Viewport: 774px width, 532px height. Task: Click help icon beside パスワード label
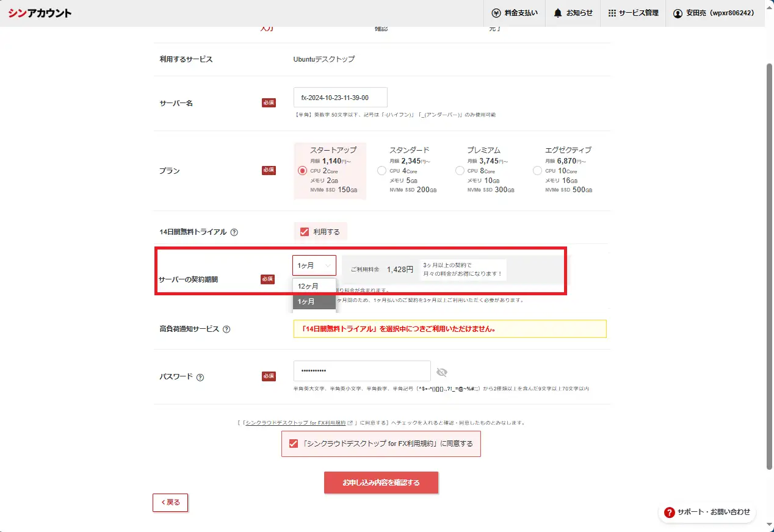pyautogui.click(x=200, y=377)
